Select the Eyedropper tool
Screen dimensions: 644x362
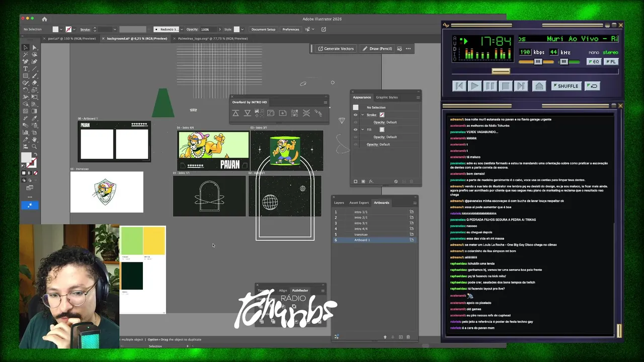(x=35, y=118)
